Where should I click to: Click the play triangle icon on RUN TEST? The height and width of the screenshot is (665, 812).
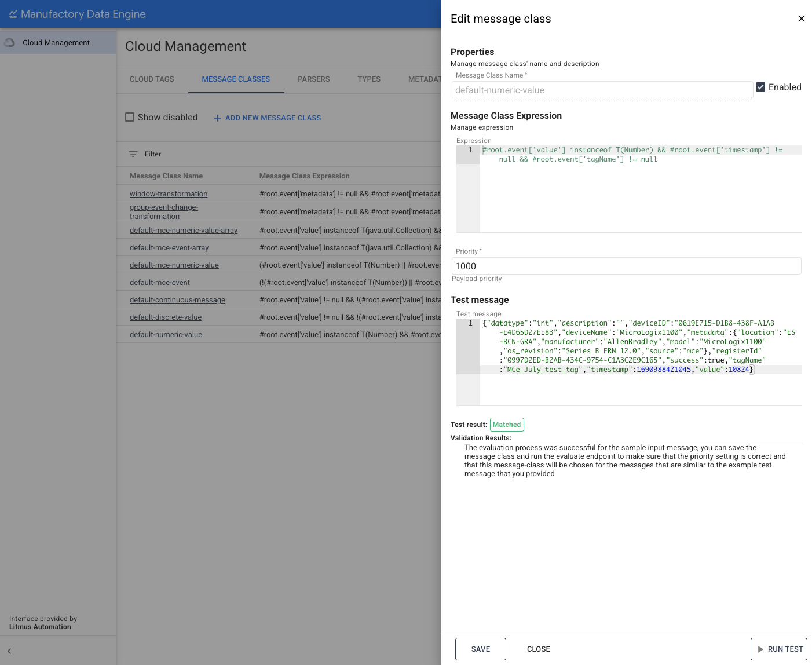pyautogui.click(x=760, y=649)
